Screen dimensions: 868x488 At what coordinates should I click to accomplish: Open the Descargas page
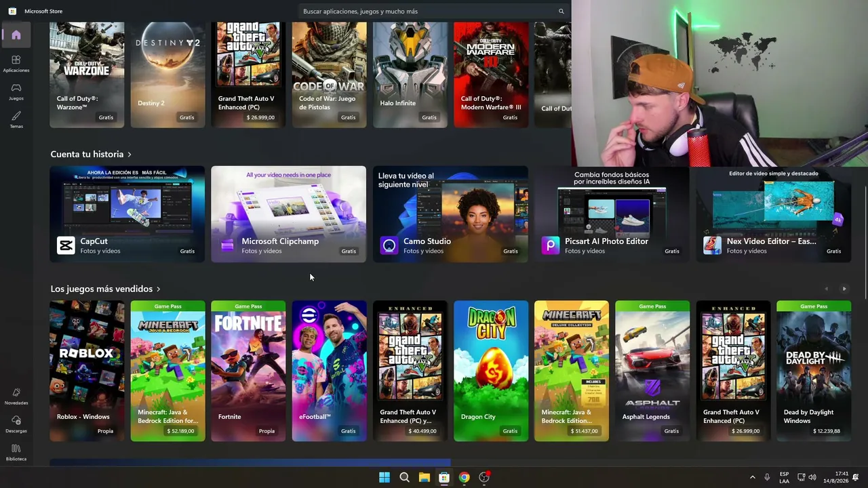point(16,424)
